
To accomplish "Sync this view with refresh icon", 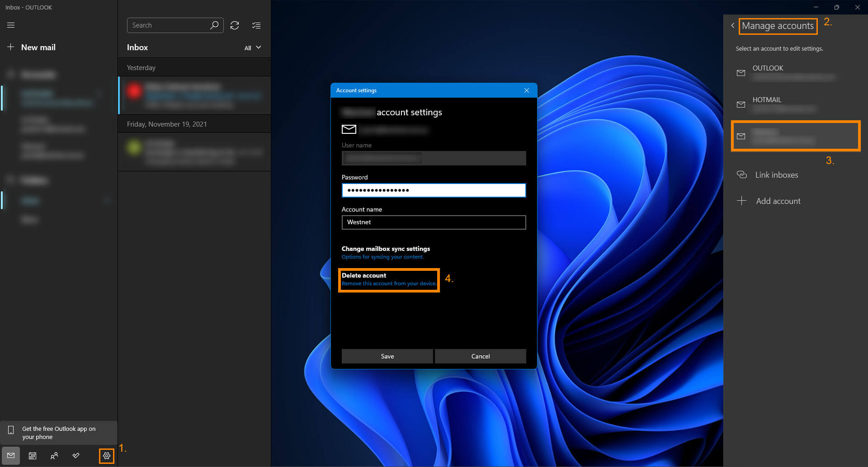I will pyautogui.click(x=235, y=25).
